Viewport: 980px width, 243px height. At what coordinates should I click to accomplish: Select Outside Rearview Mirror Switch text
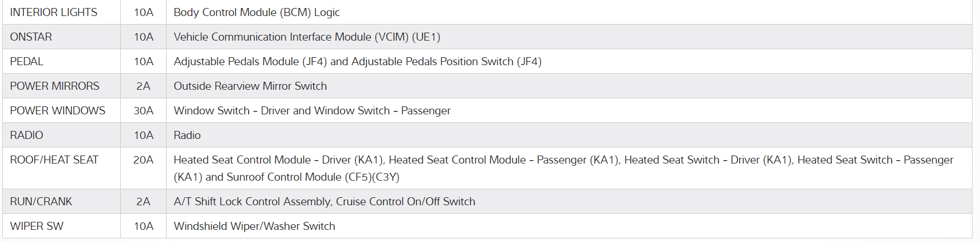click(250, 86)
